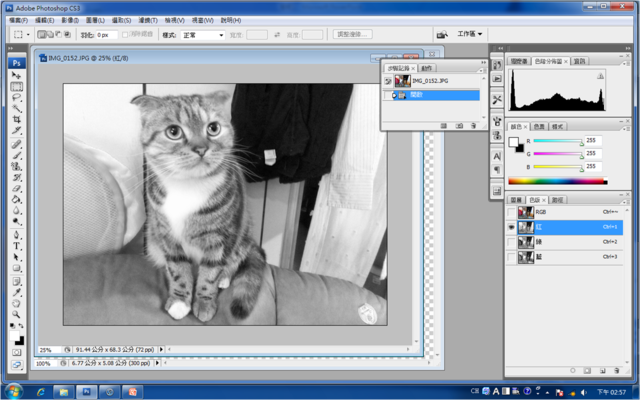The width and height of the screenshot is (640, 400).
Task: Select the Rectangular Marquee tool in toolbox
Action: point(16,87)
